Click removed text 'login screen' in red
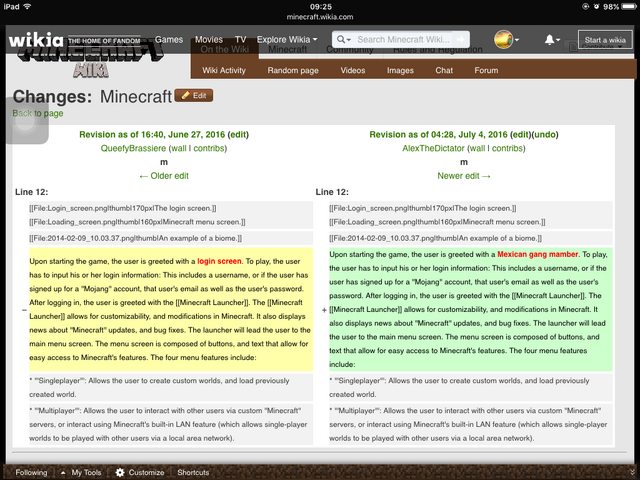 click(x=219, y=261)
